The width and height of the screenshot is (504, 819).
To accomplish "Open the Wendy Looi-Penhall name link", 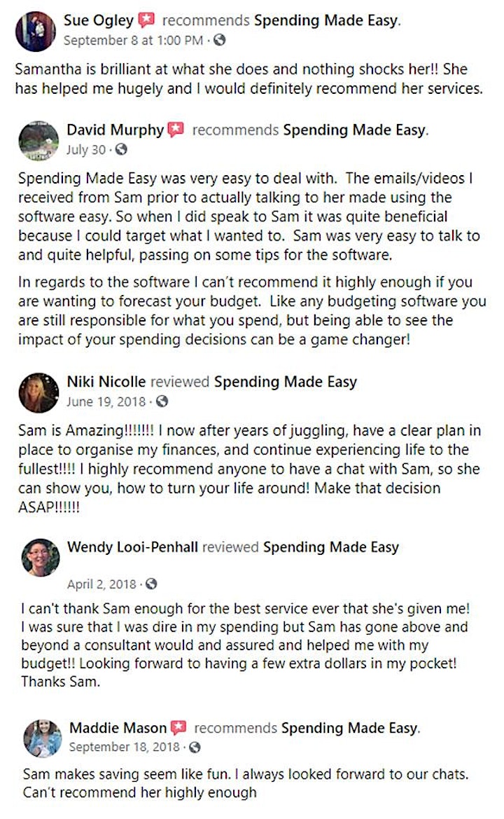I will 132,547.
